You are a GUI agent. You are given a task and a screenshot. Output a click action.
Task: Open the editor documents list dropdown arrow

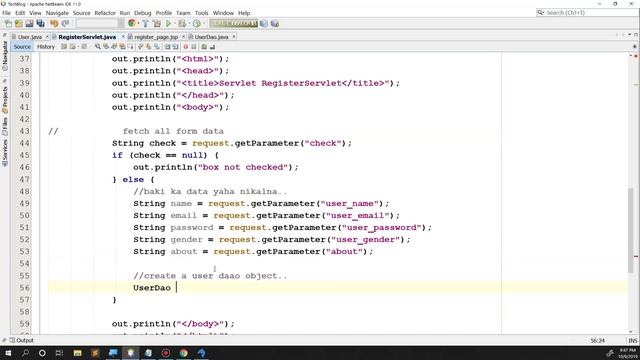pos(629,35)
